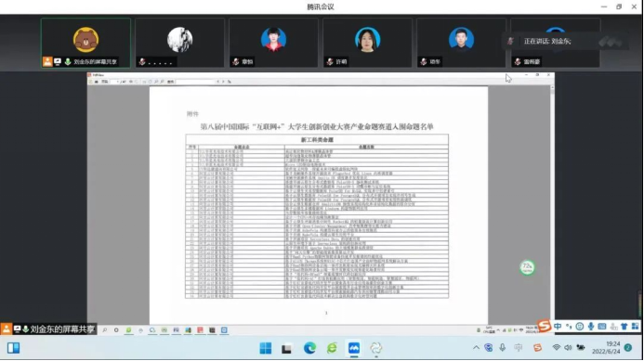Open Tencent Meeting from the taskbar
This screenshot has width=644, height=361.
coord(354,348)
